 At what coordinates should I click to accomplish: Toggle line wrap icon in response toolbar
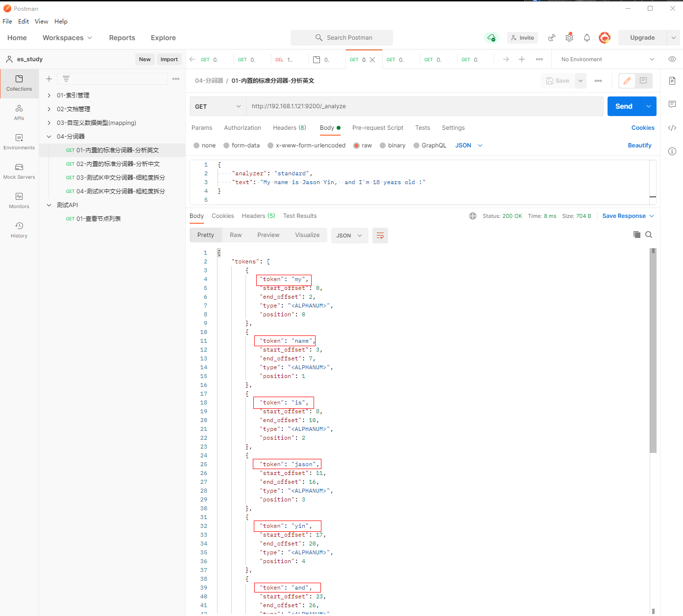pos(380,236)
